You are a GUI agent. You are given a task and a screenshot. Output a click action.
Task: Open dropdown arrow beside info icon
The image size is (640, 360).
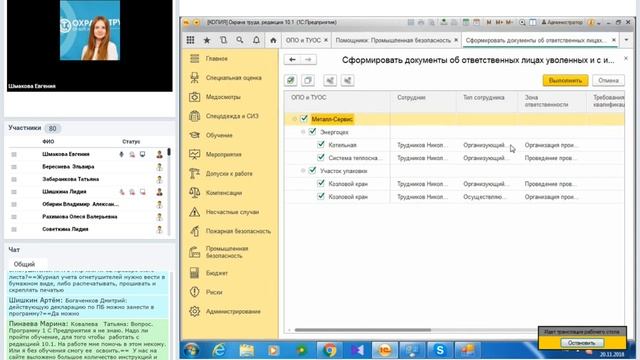tap(599, 23)
